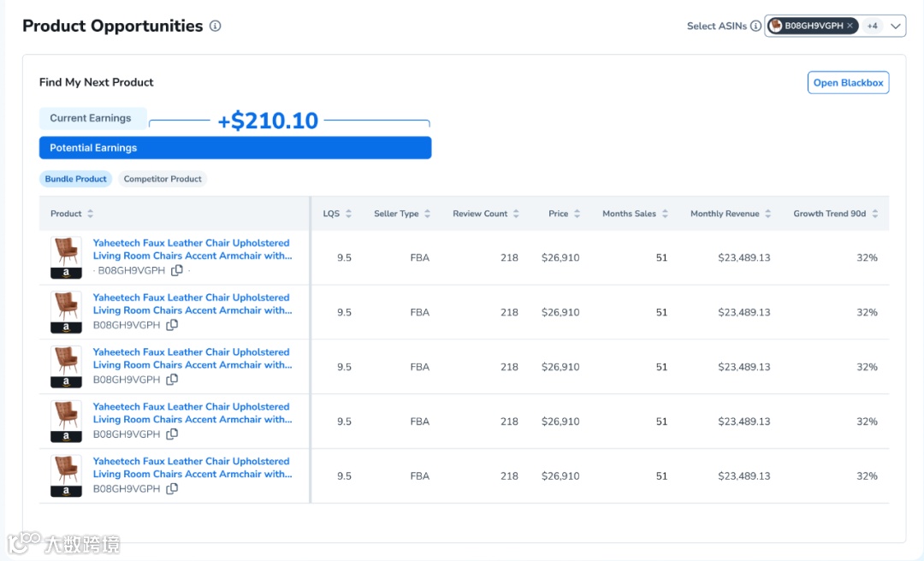The height and width of the screenshot is (561, 924).
Task: Click third row chair product thumbnail
Action: click(x=66, y=367)
